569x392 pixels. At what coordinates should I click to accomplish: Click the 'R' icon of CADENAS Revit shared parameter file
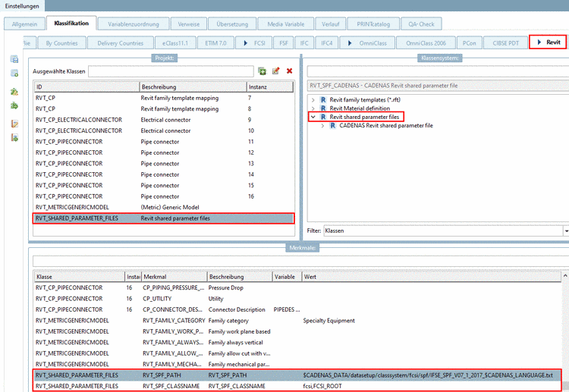point(332,125)
